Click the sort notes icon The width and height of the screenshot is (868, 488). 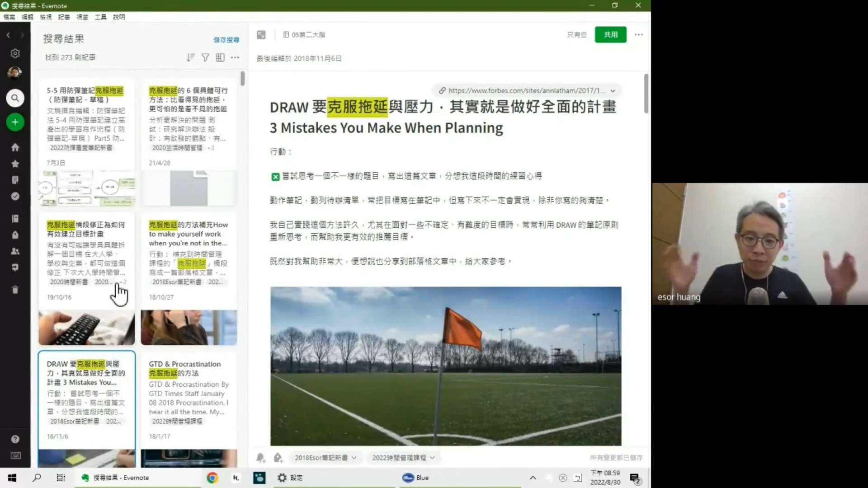click(190, 57)
